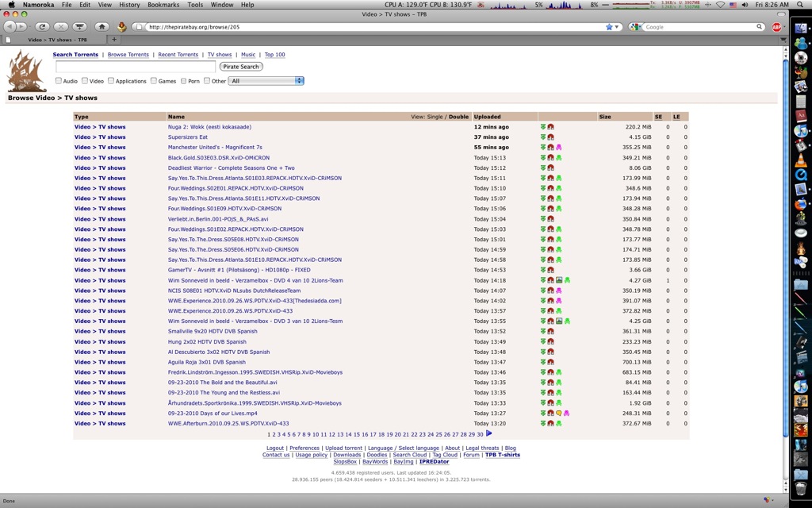812x508 pixels.
Task: Open Language / Select language link
Action: [404, 448]
